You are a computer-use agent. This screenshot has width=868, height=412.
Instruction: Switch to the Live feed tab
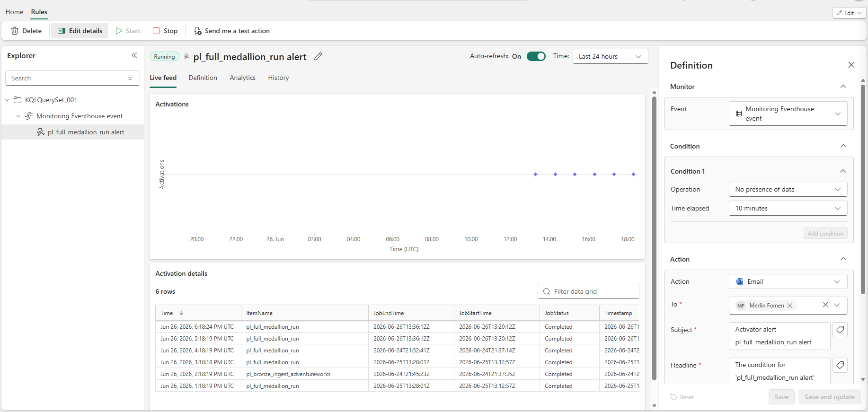coord(163,78)
